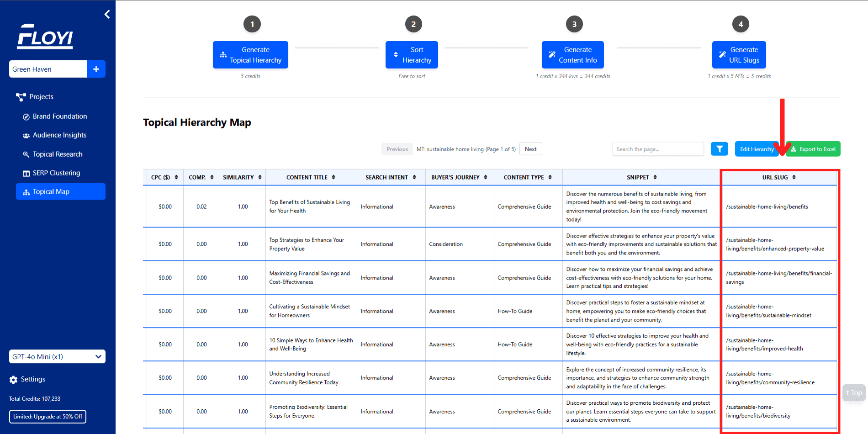Go to Brand Foundation section

(60, 116)
